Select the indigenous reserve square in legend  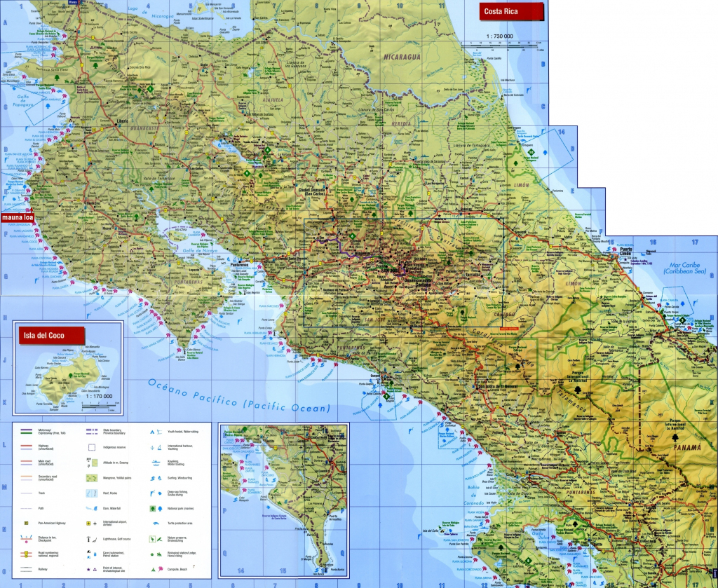[x=90, y=446]
